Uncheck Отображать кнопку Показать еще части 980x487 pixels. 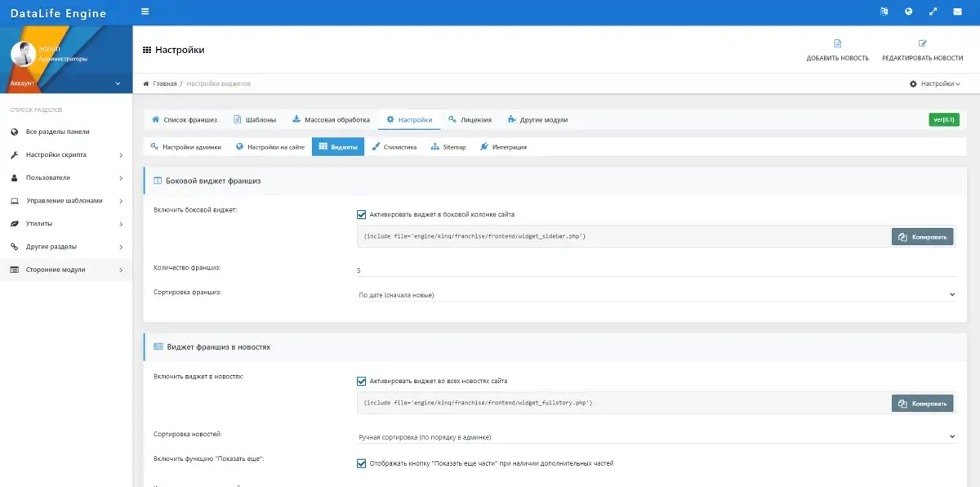[x=362, y=463]
